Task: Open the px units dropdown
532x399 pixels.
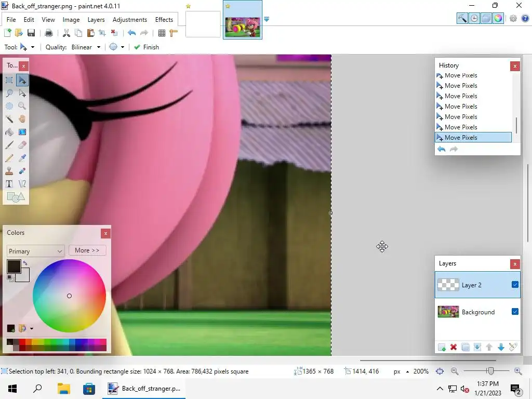Action: coord(401,371)
